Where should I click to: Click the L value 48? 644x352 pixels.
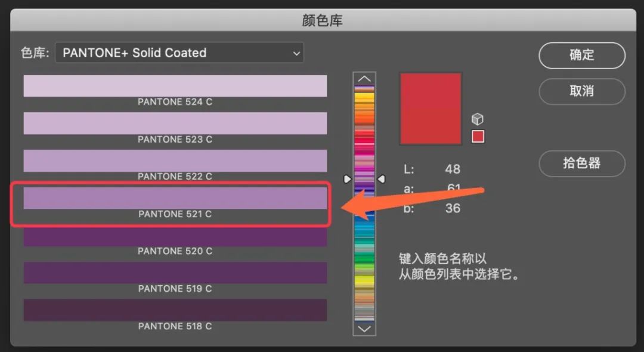coord(453,169)
